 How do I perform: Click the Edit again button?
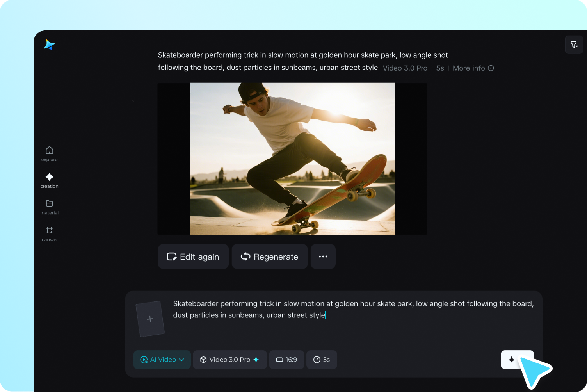point(193,257)
